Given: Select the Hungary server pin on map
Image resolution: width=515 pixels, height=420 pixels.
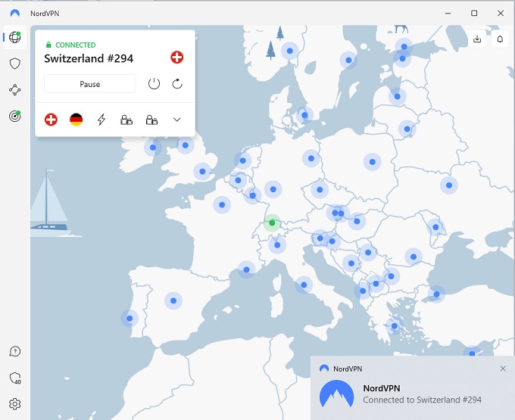Looking at the screenshot, I should click(x=357, y=221).
